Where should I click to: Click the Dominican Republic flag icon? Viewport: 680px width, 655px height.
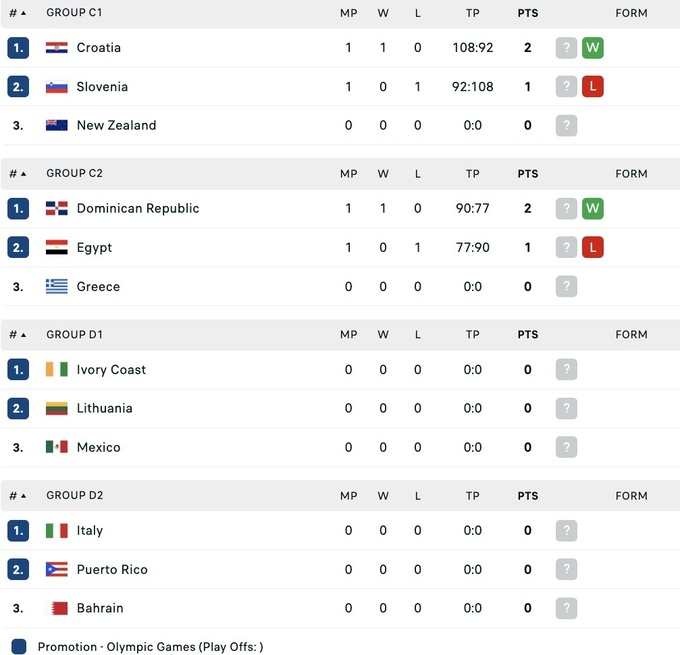pos(57,209)
